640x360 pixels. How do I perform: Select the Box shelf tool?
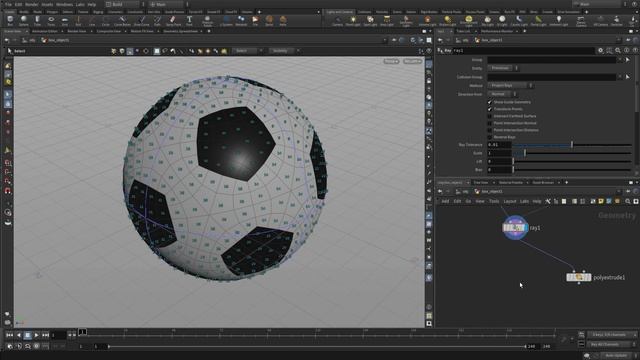click(x=10, y=21)
